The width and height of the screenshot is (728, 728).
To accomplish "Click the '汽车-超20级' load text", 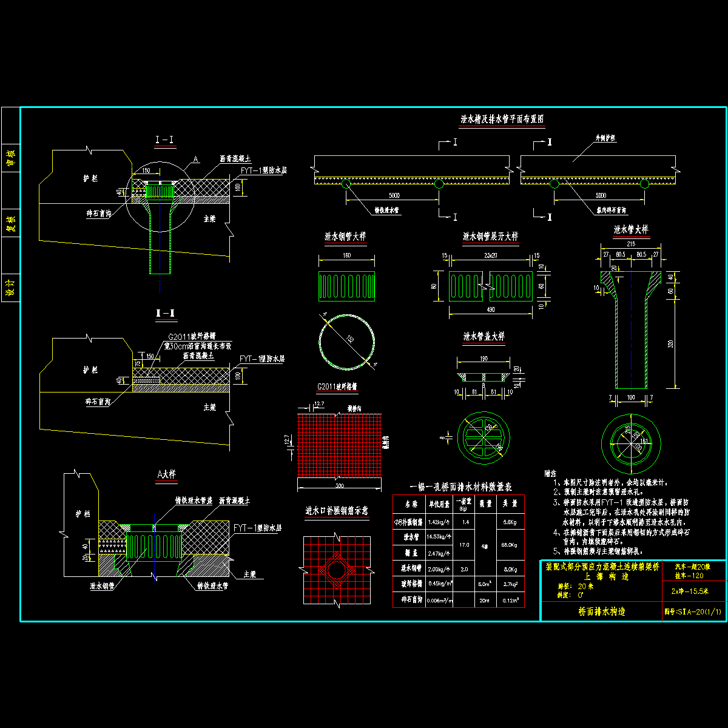I will click(x=692, y=566).
